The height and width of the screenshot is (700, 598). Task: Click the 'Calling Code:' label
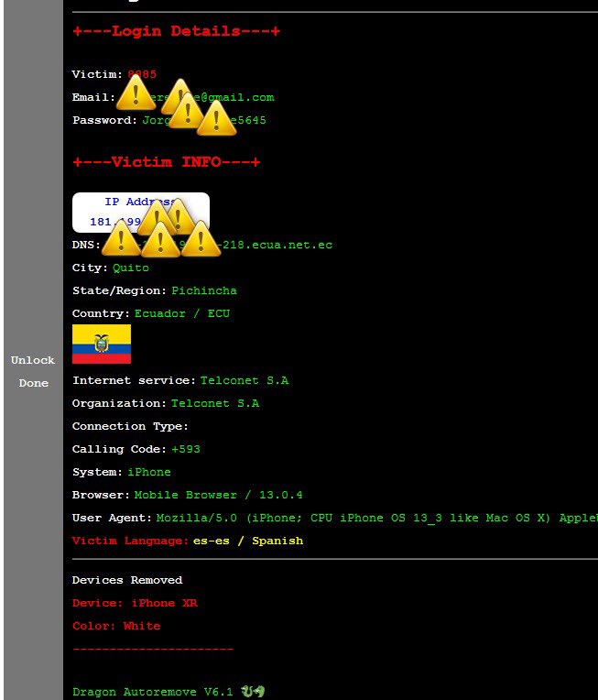click(119, 449)
